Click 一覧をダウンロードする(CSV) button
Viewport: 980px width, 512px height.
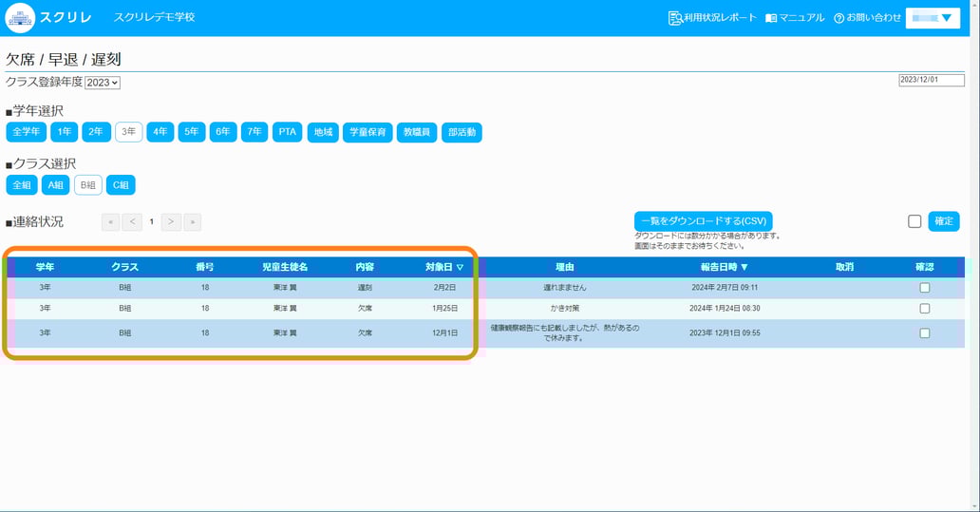tap(703, 221)
